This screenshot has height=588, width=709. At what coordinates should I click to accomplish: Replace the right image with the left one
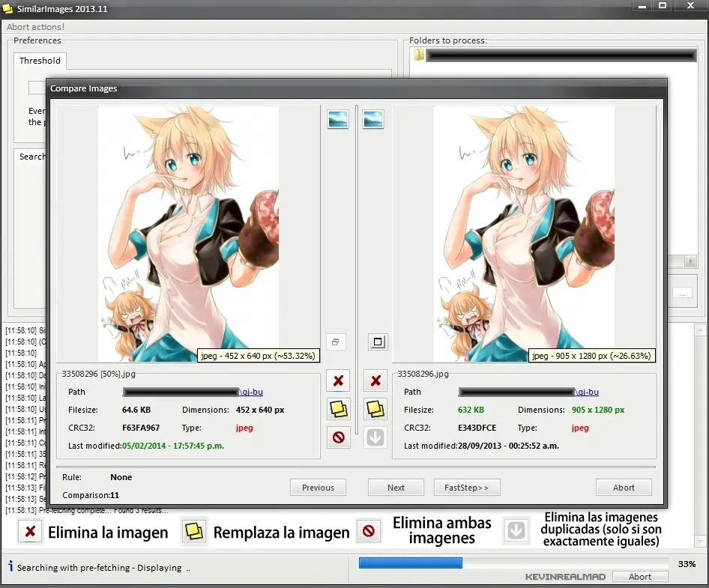375,408
